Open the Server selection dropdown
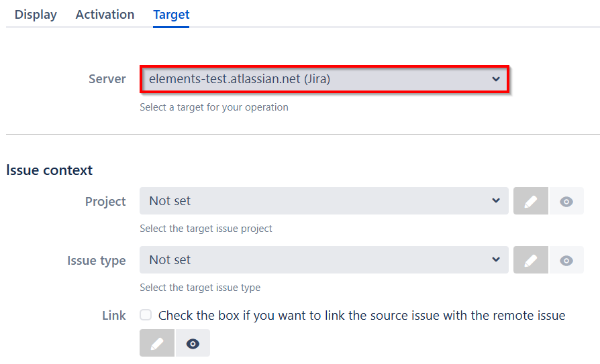The image size is (600, 364). (324, 79)
